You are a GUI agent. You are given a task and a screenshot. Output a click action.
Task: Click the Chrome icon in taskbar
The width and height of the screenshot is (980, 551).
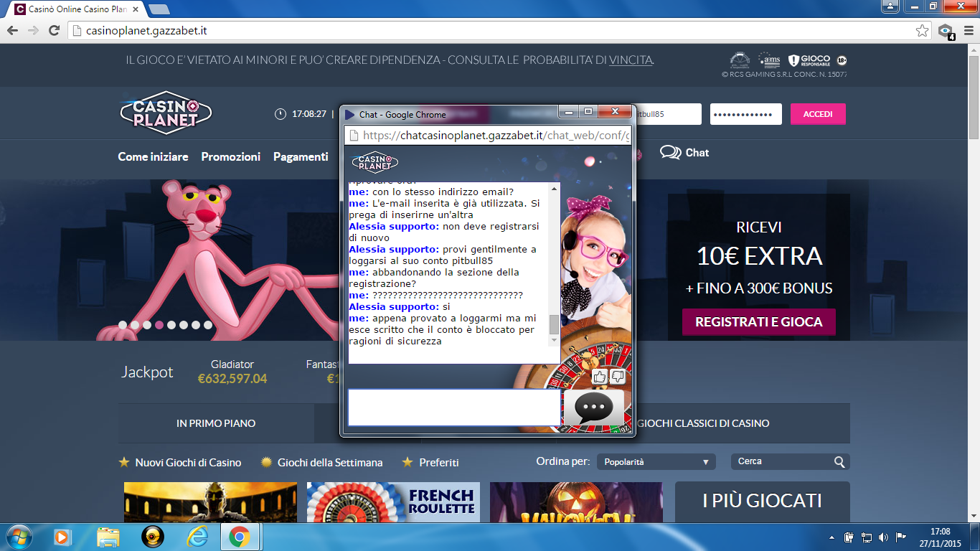pos(239,537)
